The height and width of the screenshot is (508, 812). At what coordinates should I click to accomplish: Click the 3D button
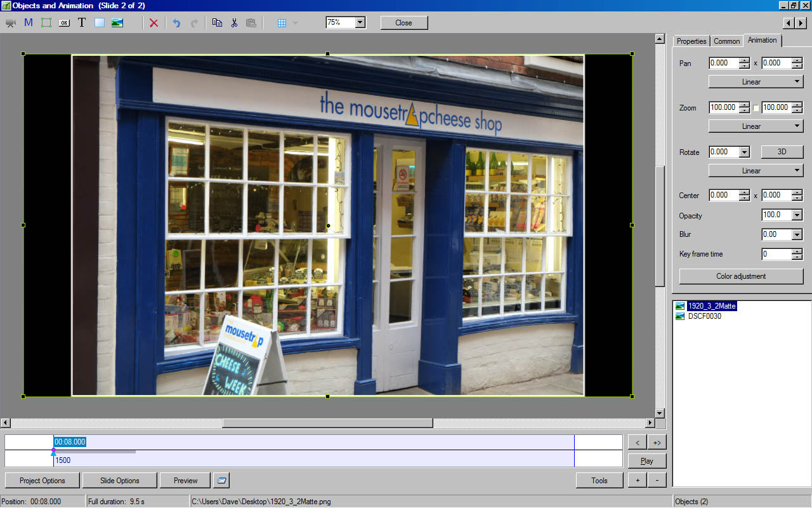[x=782, y=152]
